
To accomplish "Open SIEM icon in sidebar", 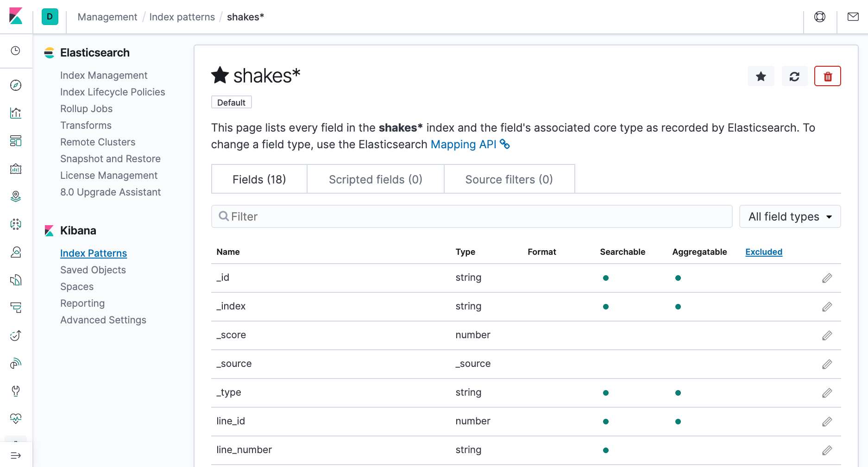I will [16, 363].
